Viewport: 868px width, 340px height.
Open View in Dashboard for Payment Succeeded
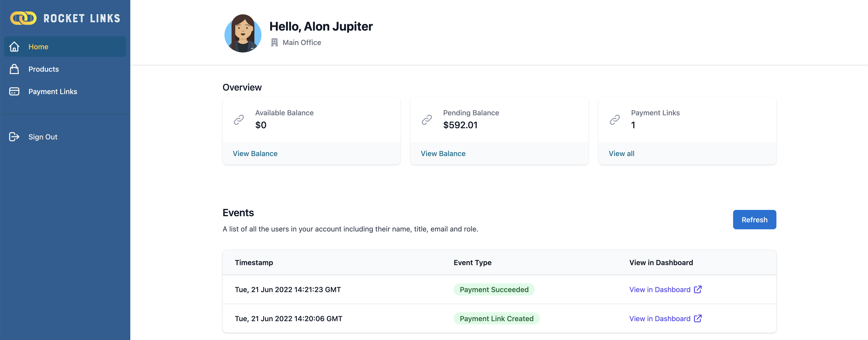pos(665,289)
